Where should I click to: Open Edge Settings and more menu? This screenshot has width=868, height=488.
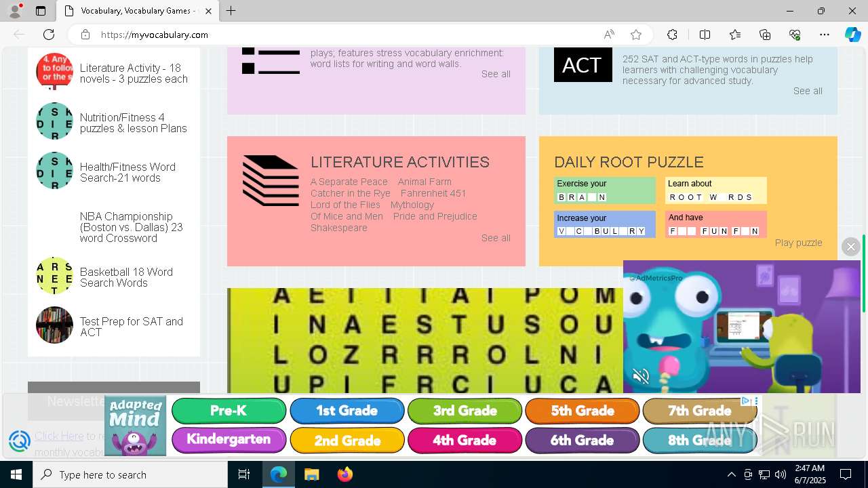(825, 35)
